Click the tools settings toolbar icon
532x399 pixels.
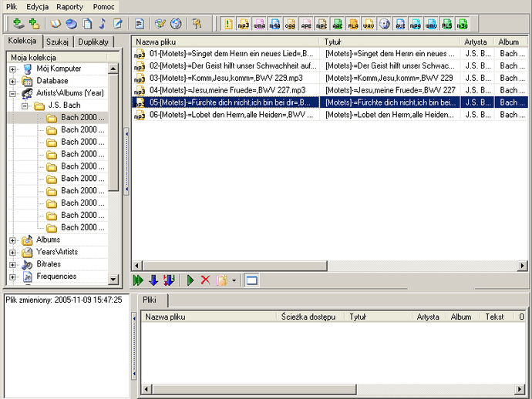tap(197, 24)
